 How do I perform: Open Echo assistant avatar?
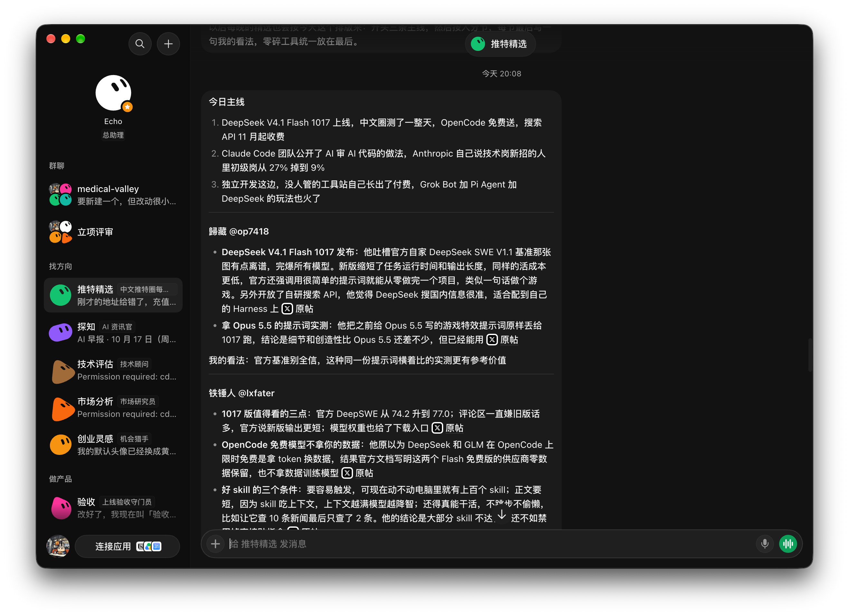coord(113,93)
